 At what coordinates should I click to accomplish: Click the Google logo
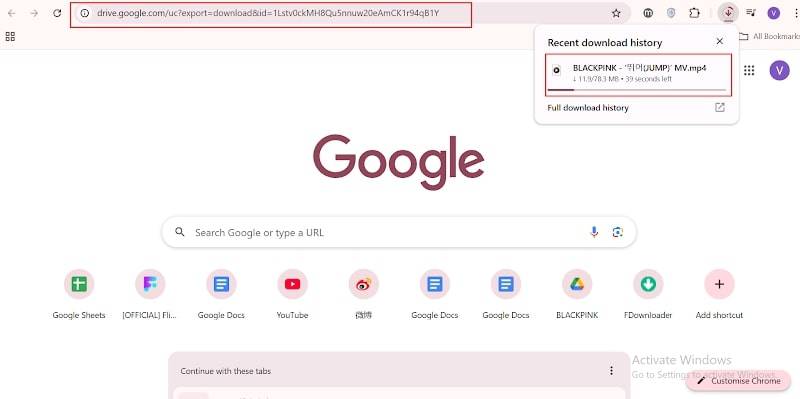pyautogui.click(x=398, y=162)
